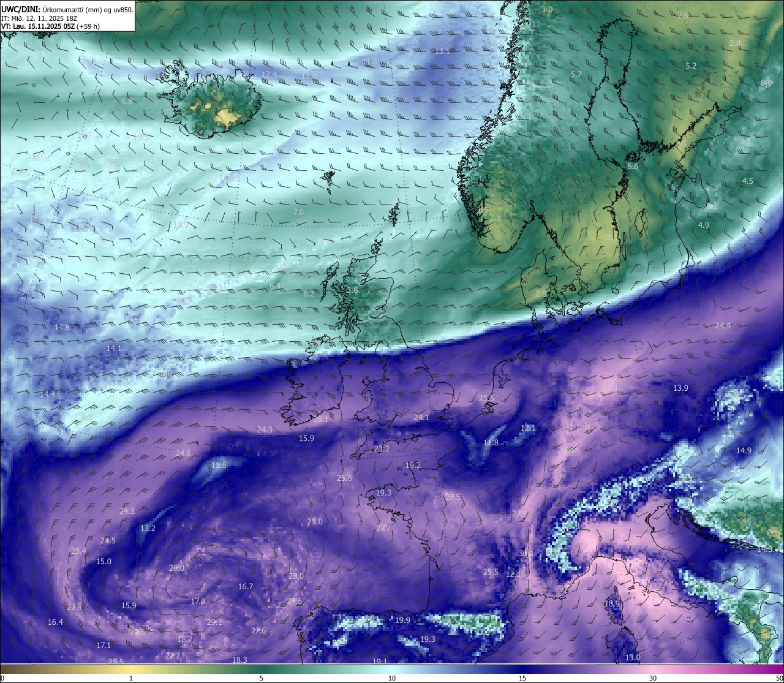Screen dimensions: 784x683
Task: Click the map value '6.6' near Stockholm
Action: (x=633, y=167)
